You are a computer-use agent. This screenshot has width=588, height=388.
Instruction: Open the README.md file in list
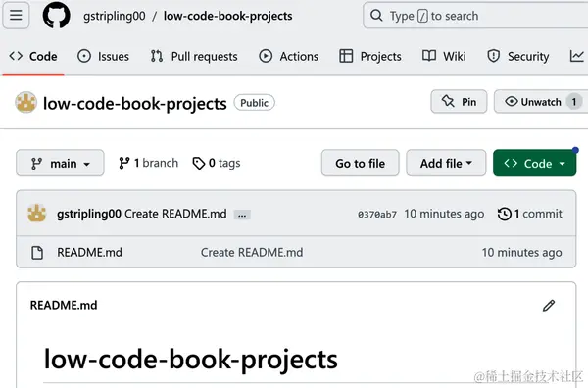[x=89, y=252]
